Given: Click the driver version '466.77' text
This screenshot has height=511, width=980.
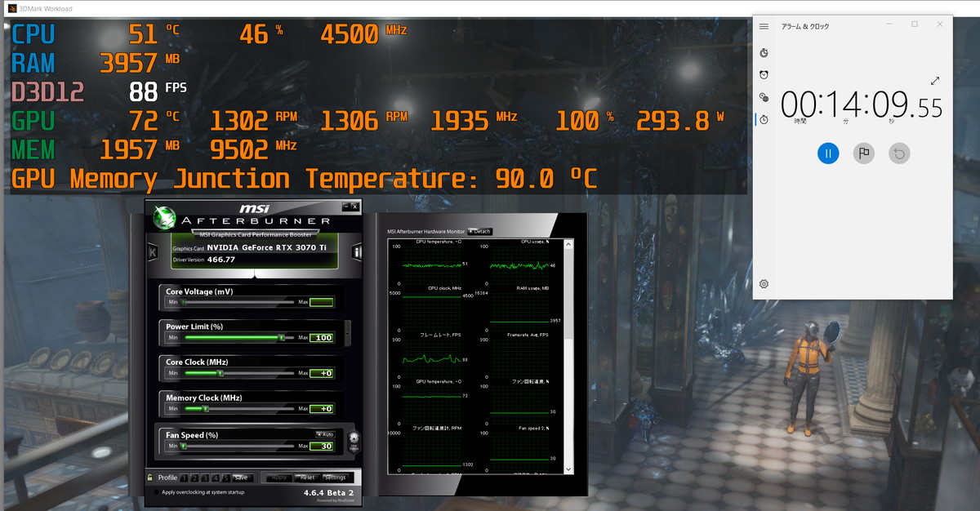Looking at the screenshot, I should (x=220, y=260).
